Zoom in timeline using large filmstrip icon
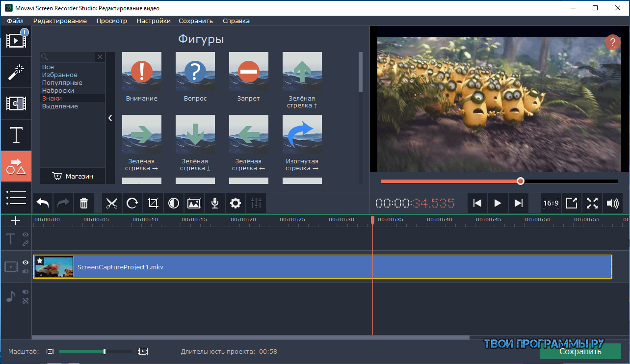The width and height of the screenshot is (630, 364). (143, 351)
